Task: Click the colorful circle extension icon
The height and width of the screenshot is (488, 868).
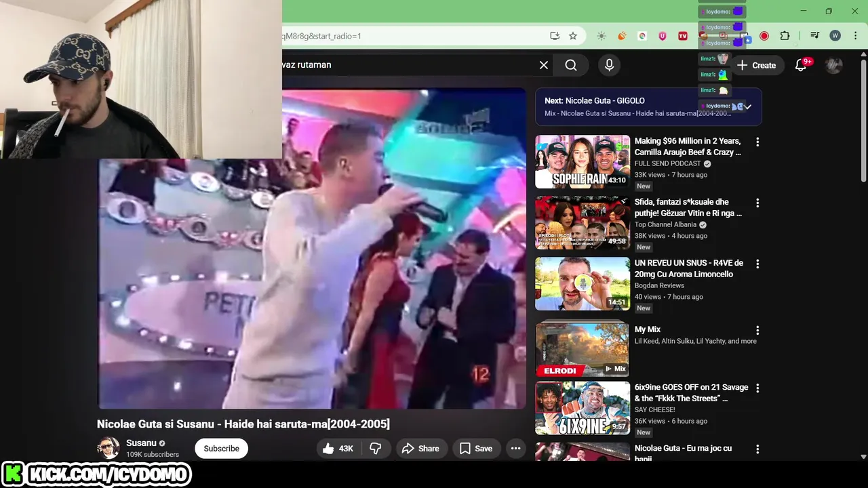Action: [x=642, y=36]
